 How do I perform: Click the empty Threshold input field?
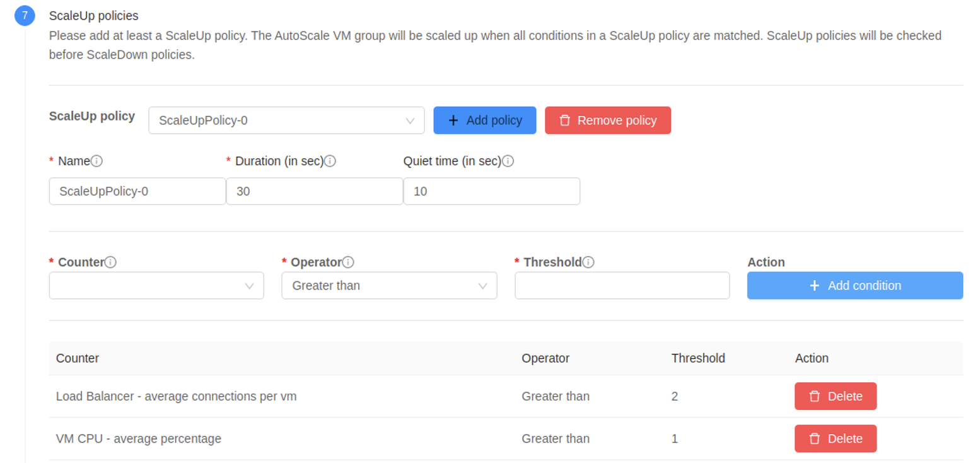point(622,285)
